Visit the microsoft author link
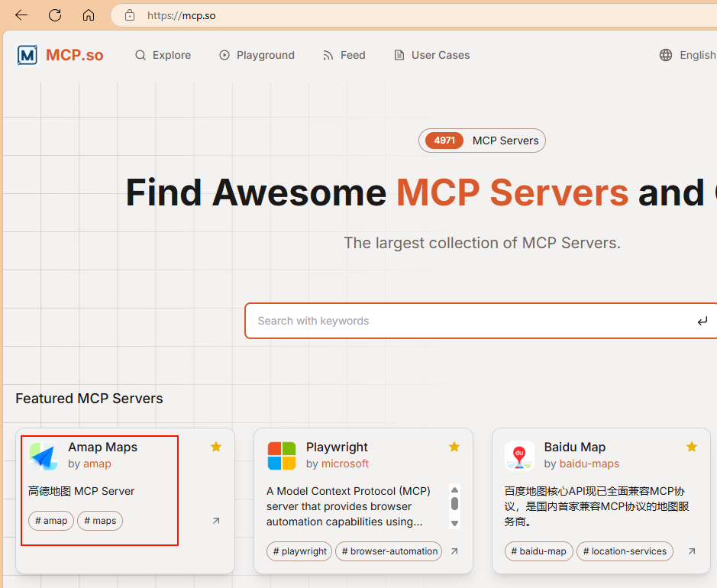Viewport: 717px width, 588px height. (345, 464)
